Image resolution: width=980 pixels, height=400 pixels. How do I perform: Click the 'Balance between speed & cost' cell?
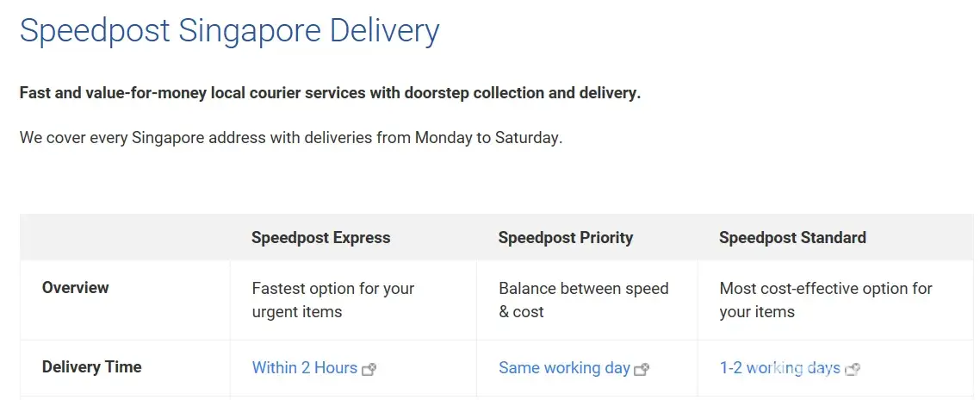click(583, 300)
